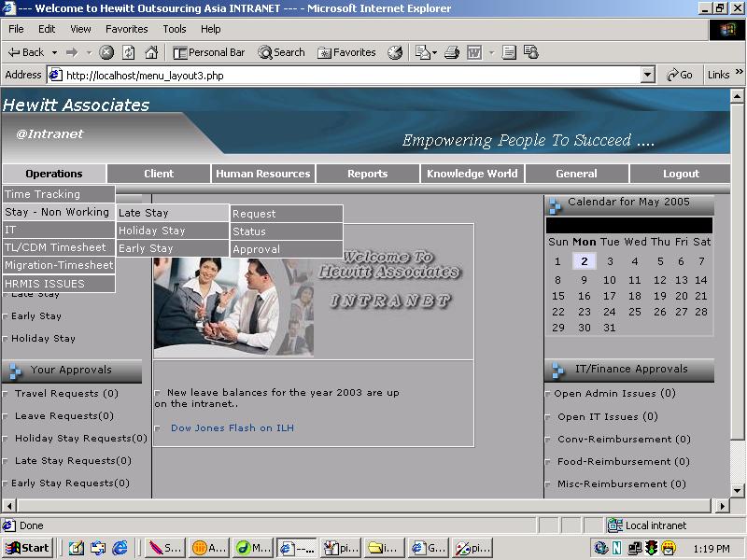Screen dimensions: 747x560
Task: Launch Internet Explorer from quick launch
Action: [120, 548]
